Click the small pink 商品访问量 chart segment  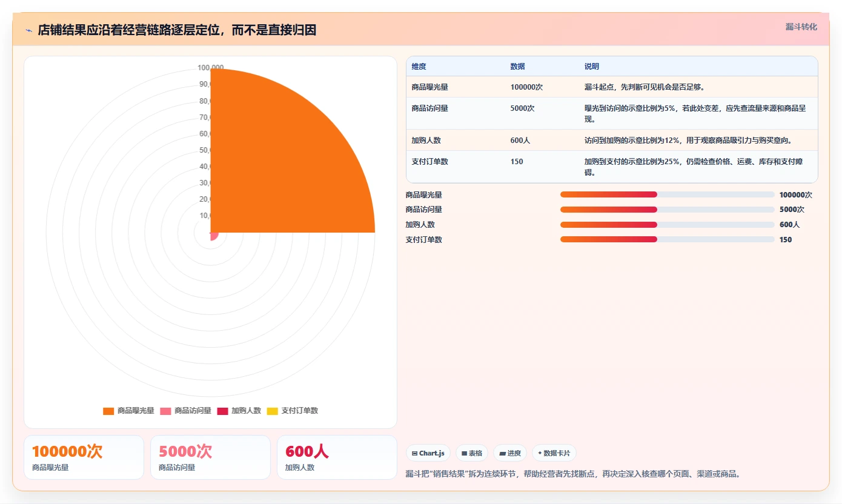[214, 236]
